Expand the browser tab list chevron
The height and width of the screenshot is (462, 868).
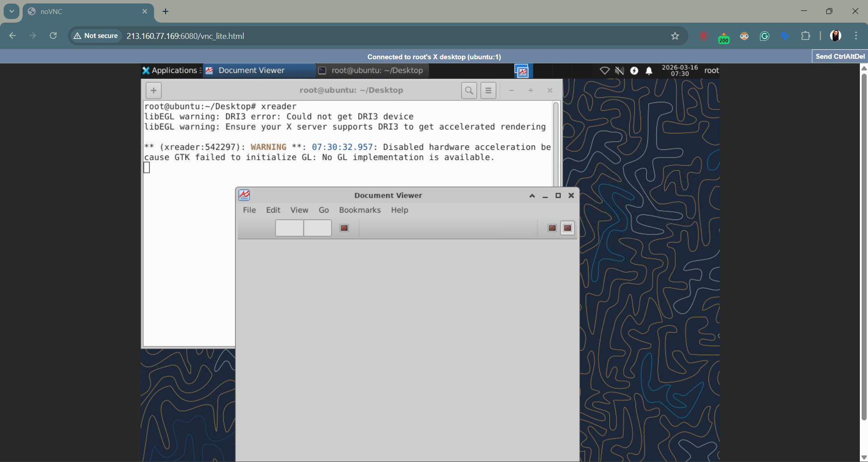tap(11, 11)
